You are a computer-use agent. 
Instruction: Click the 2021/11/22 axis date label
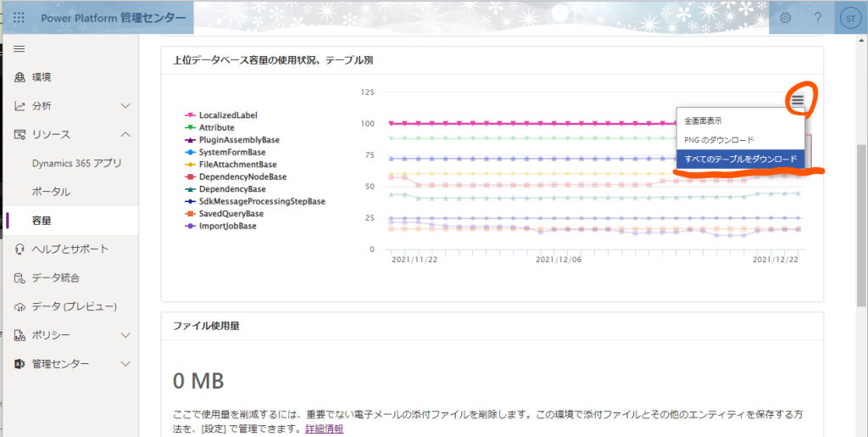(x=414, y=259)
